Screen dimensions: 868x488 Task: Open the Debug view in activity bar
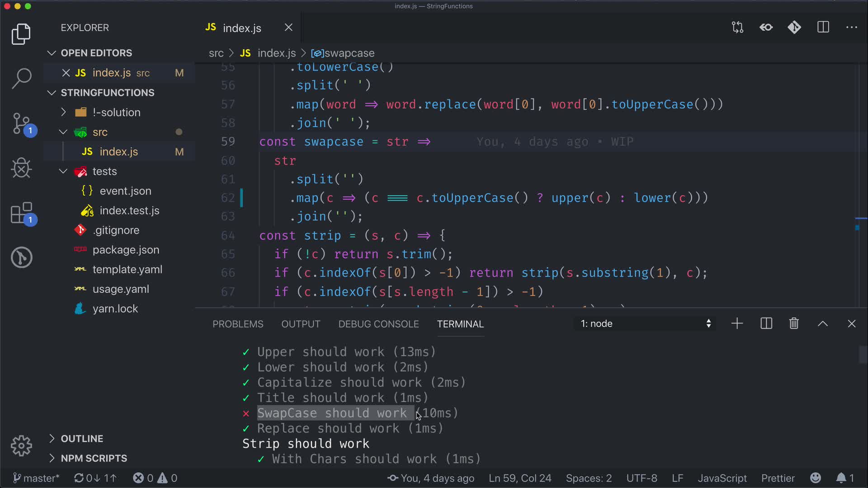[21, 168]
